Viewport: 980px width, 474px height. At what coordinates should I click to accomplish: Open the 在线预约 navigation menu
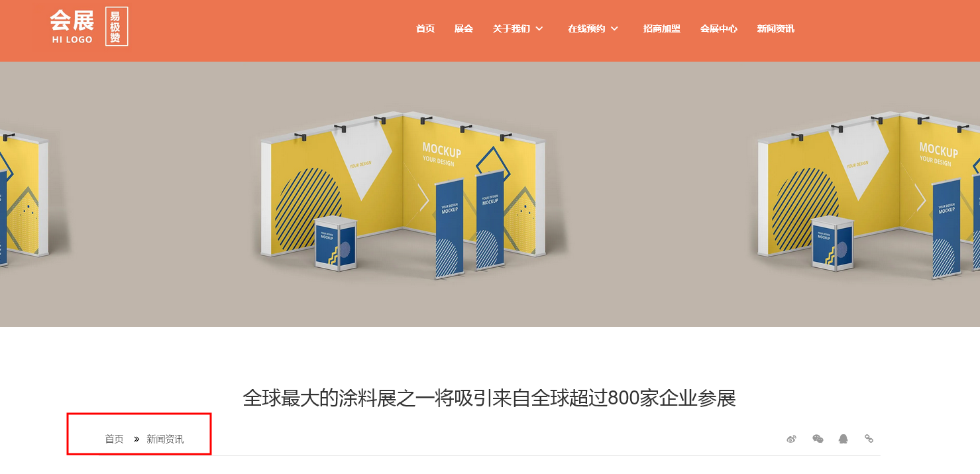pyautogui.click(x=586, y=29)
